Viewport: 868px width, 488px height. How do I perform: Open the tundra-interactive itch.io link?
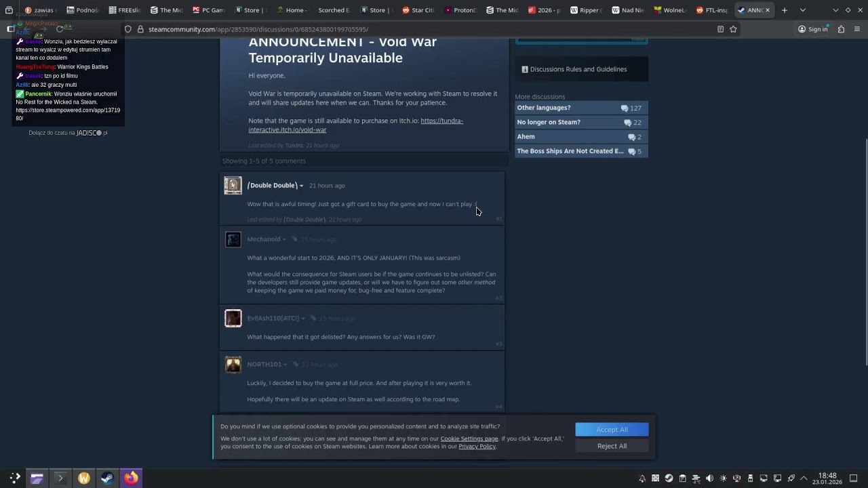click(355, 125)
